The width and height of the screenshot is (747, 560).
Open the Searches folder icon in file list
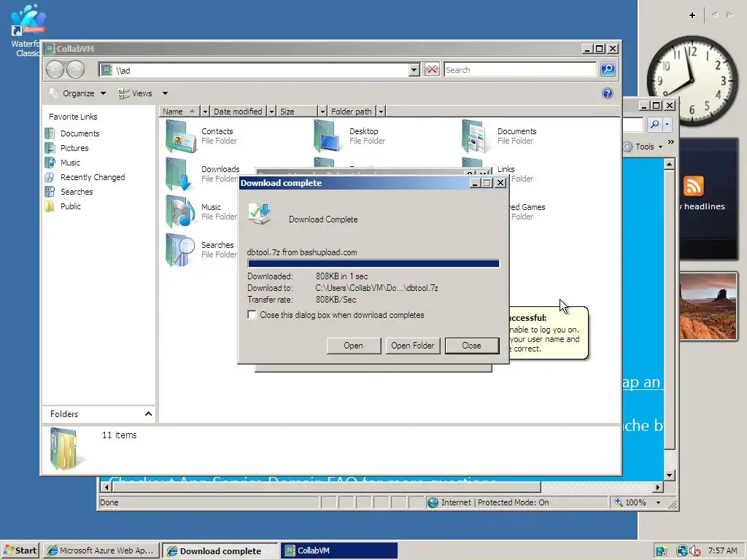(181, 249)
